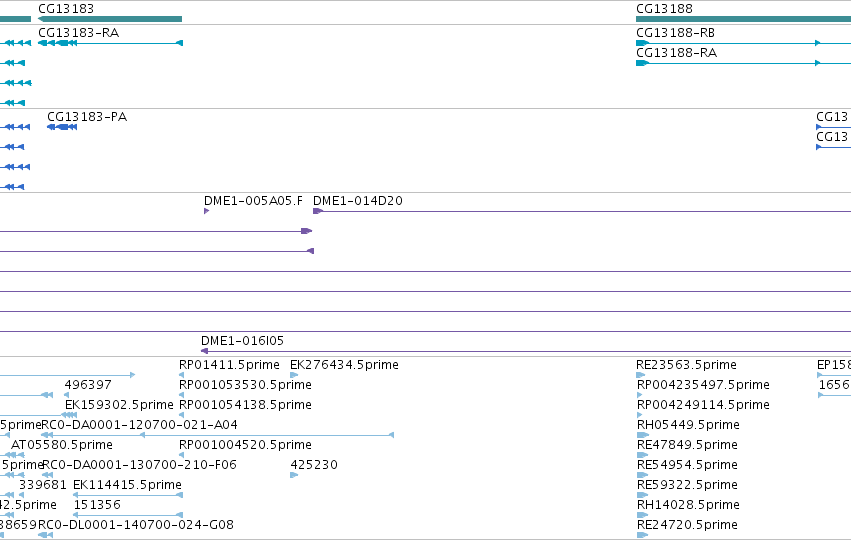Viewport: 851px width, 540px height.
Task: Select the RE23563.5prime EST label
Action: (686, 365)
